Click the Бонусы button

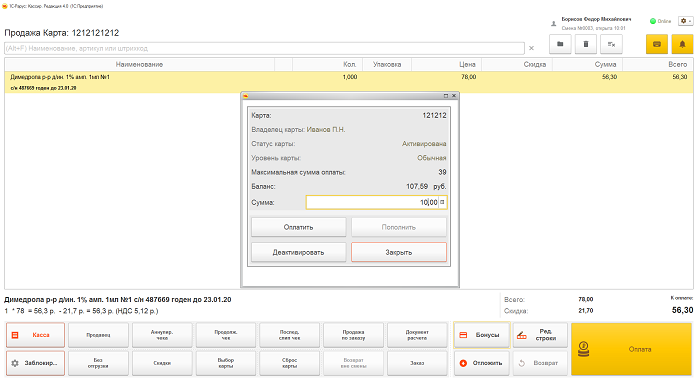tap(482, 335)
